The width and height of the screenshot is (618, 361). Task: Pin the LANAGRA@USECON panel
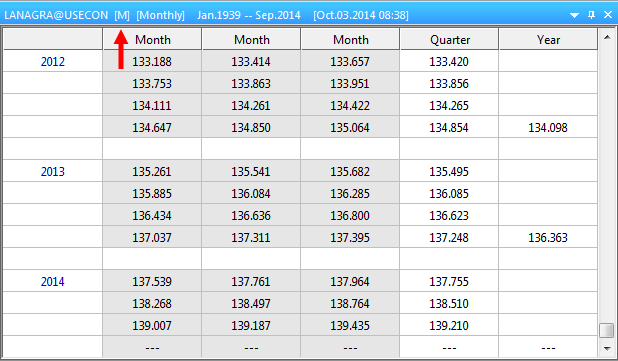[591, 15]
